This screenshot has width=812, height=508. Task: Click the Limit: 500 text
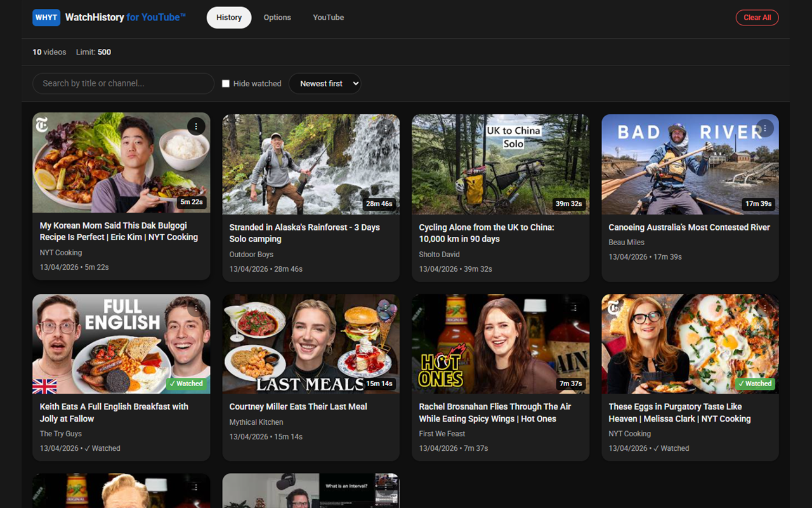93,52
